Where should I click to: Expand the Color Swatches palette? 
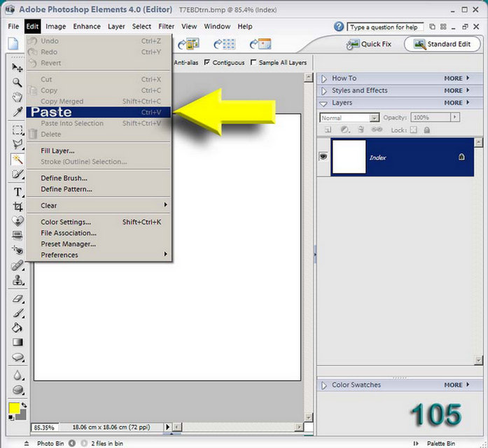(x=324, y=386)
